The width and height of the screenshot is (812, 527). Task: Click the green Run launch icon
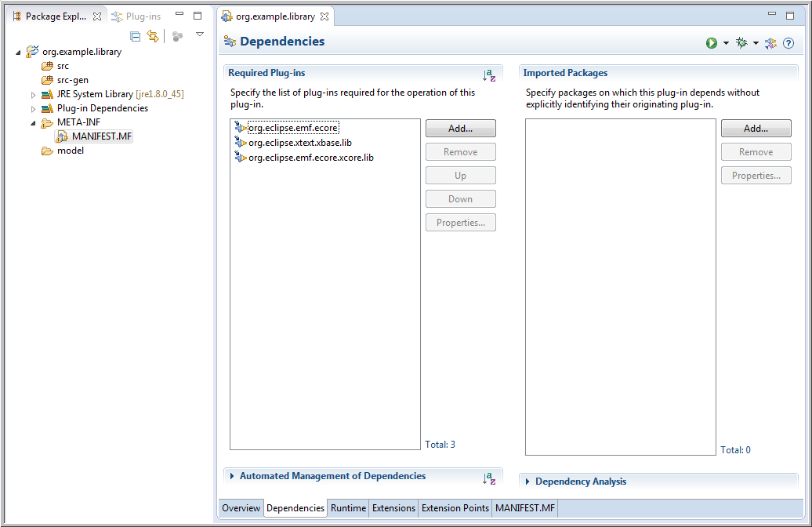[x=711, y=43]
